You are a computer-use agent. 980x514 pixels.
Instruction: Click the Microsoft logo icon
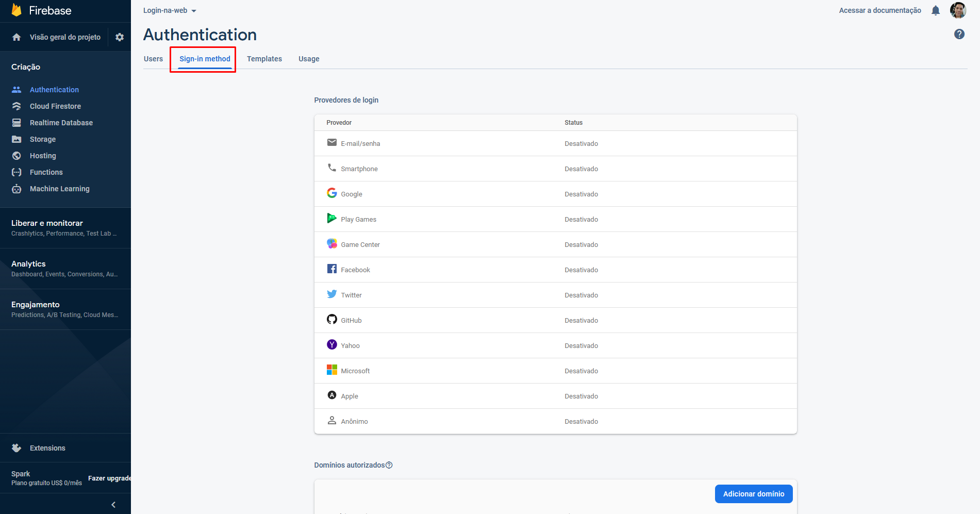(332, 370)
